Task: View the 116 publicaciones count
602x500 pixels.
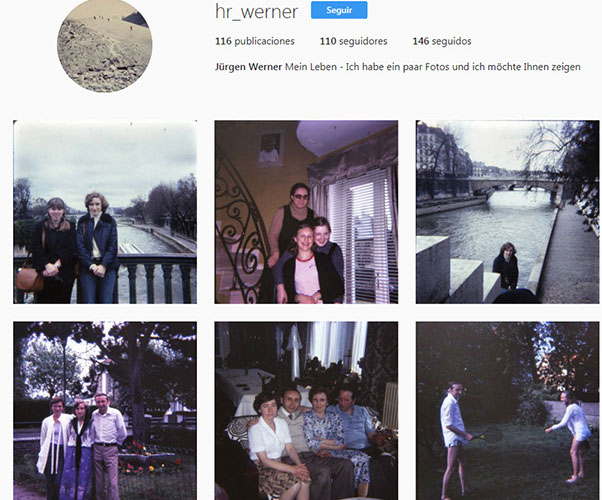Action: [x=255, y=41]
